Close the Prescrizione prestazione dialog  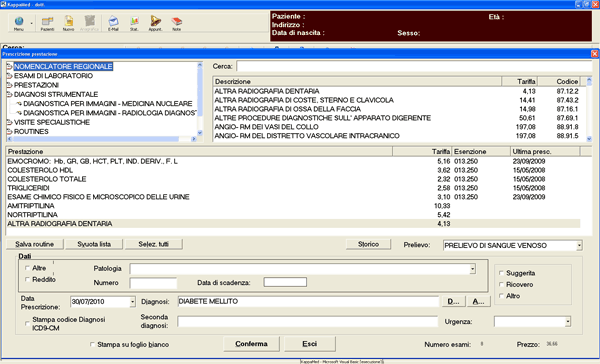pyautogui.click(x=594, y=54)
